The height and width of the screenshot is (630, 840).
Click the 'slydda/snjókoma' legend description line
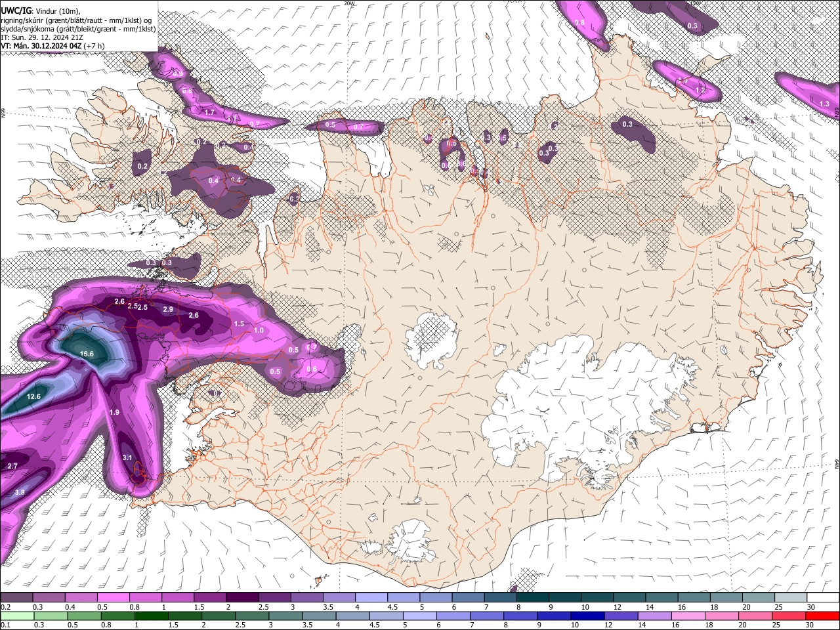pos(78,29)
